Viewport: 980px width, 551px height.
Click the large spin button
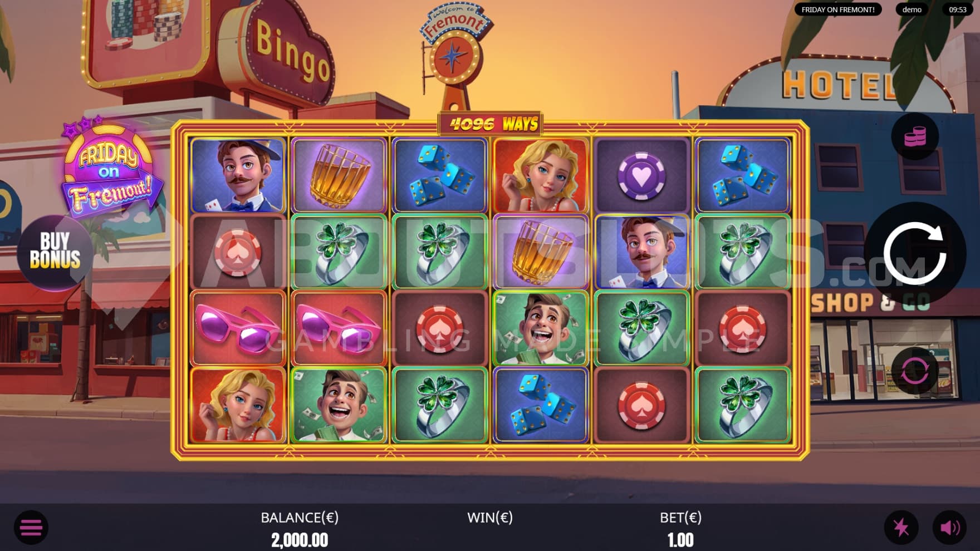[x=915, y=254]
